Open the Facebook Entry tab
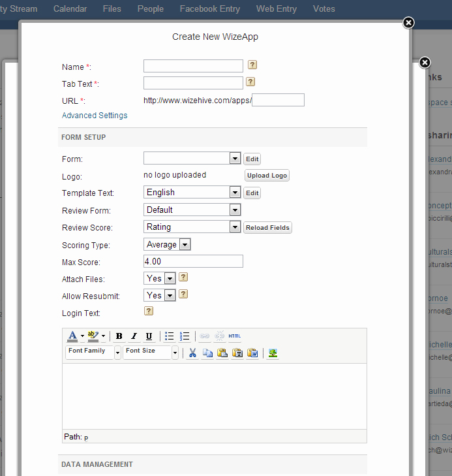The width and height of the screenshot is (452, 476). 210,8
